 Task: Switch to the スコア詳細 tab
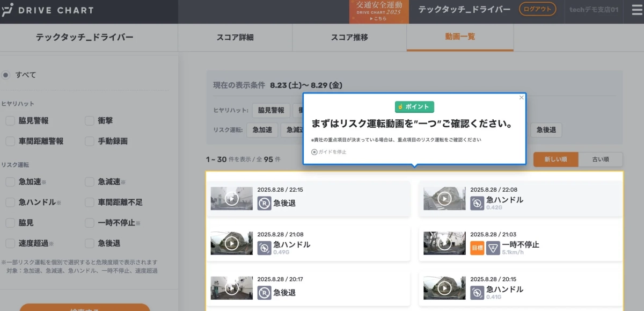(235, 38)
